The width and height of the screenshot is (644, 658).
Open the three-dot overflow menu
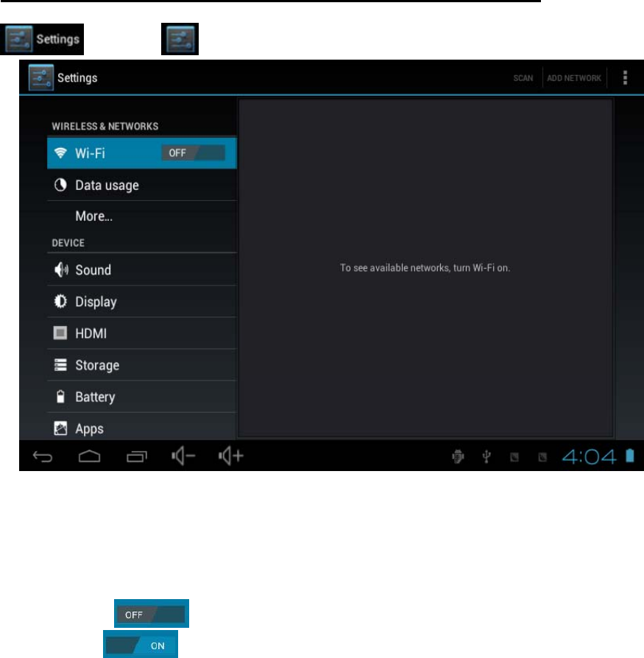point(625,77)
